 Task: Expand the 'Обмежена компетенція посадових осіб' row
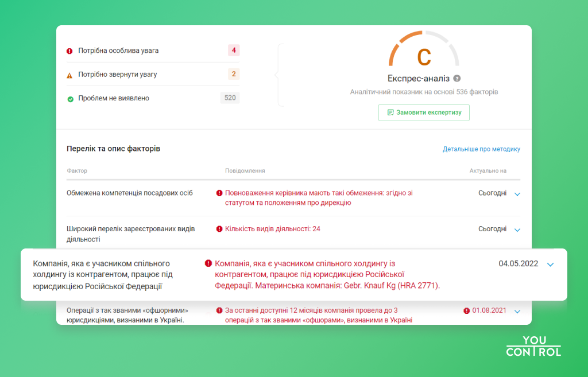pos(517,194)
